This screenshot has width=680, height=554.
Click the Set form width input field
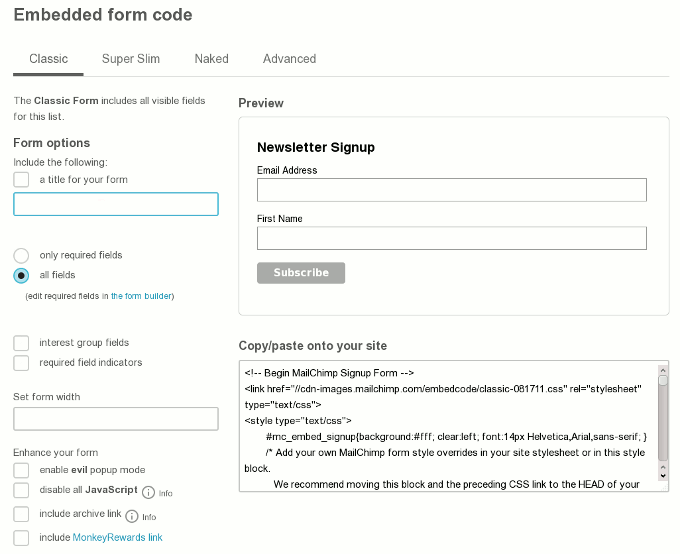[116, 419]
